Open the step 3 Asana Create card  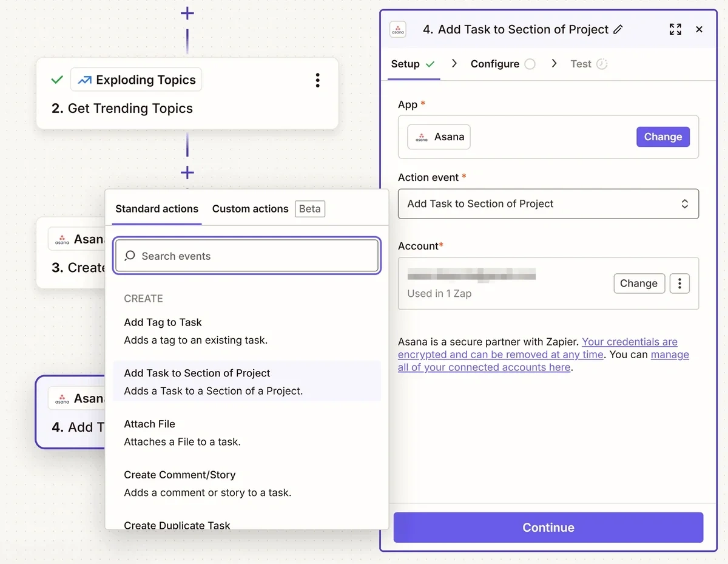click(x=71, y=253)
